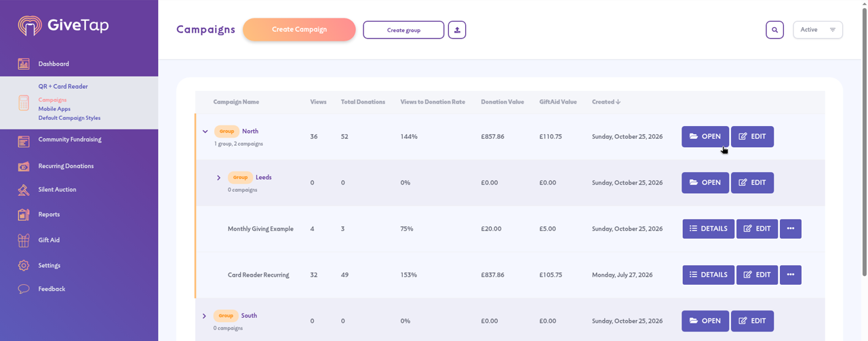View details for Card Reader Recurring
Image resolution: width=868 pixels, height=341 pixels.
pyautogui.click(x=708, y=275)
